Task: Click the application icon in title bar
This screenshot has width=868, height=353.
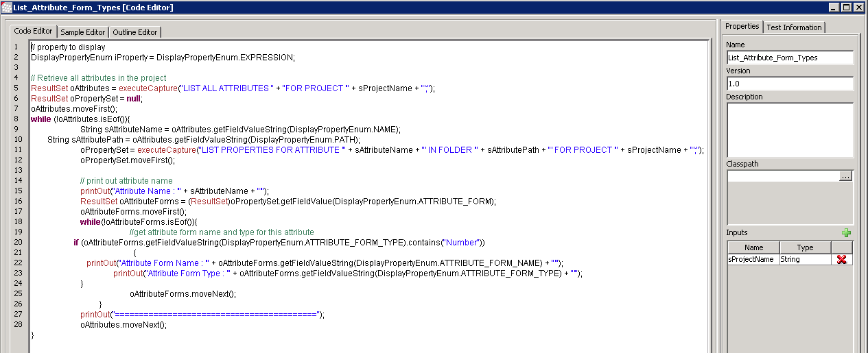Action: coord(6,8)
